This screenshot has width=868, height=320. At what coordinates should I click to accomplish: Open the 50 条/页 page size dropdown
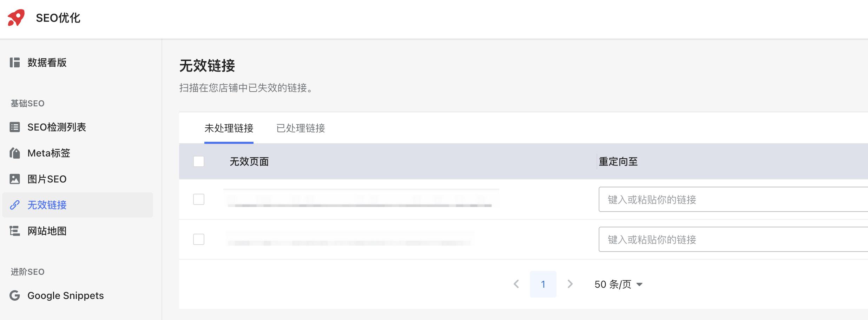pyautogui.click(x=619, y=284)
